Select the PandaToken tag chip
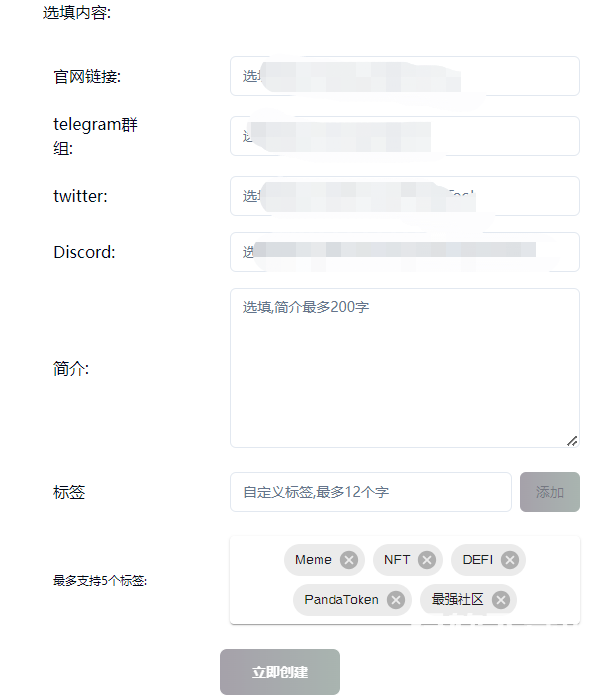The width and height of the screenshot is (612, 696). 341,600
